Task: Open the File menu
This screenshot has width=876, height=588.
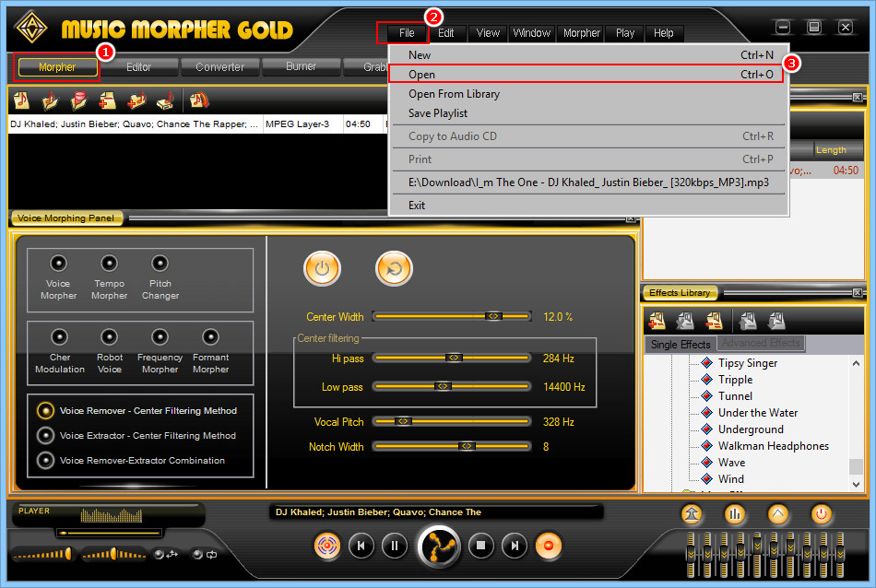Action: [407, 33]
